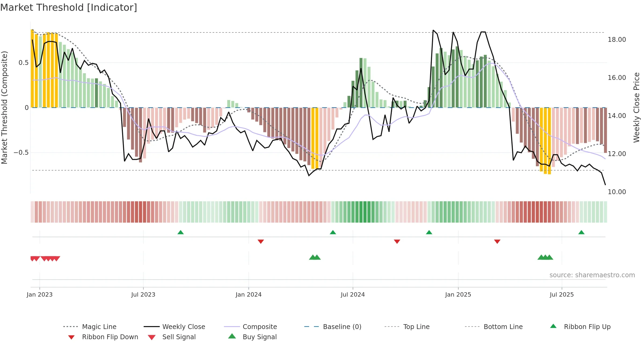
Task: Click the Jan 2024 x-axis label
Action: tap(249, 295)
